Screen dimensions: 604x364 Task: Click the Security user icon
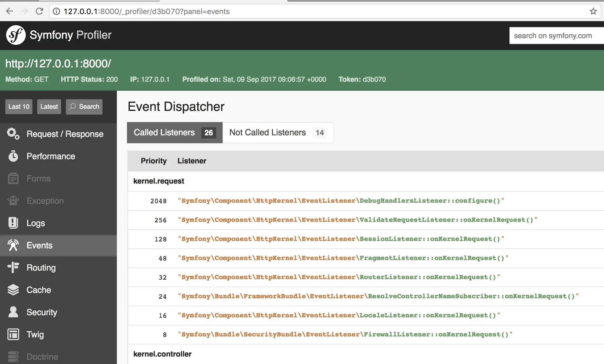13,312
